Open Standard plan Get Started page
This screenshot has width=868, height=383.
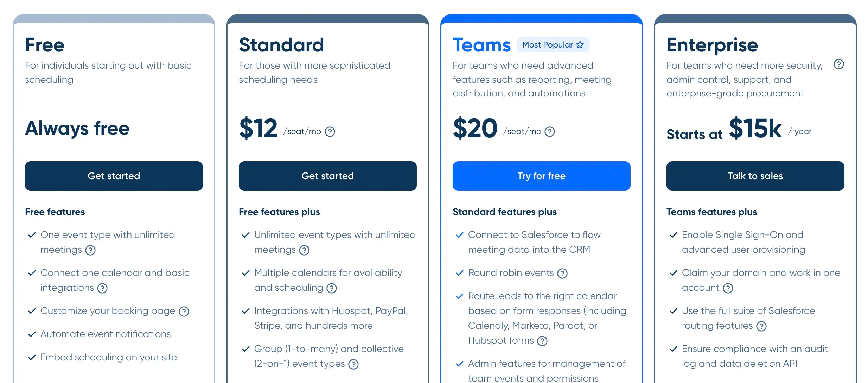(x=327, y=176)
